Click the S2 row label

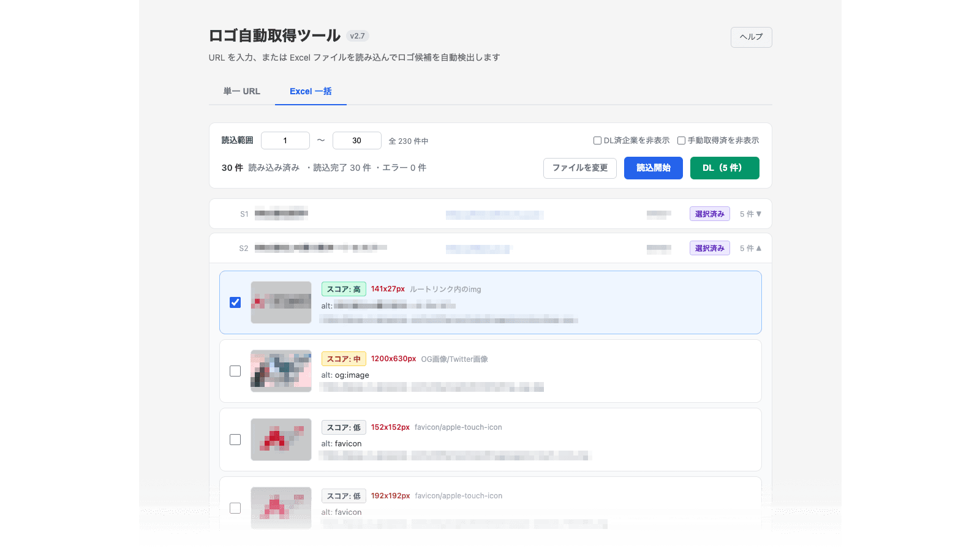244,249
